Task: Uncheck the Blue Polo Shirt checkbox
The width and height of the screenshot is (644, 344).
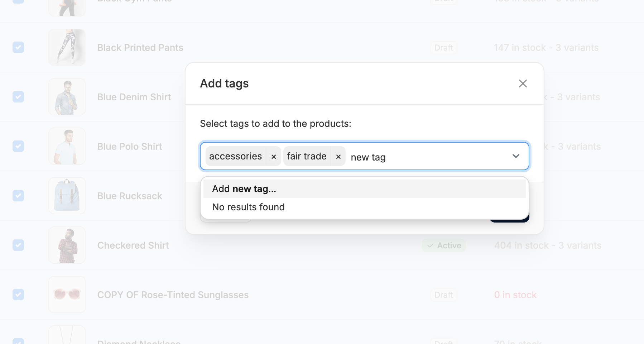Action: point(18,146)
